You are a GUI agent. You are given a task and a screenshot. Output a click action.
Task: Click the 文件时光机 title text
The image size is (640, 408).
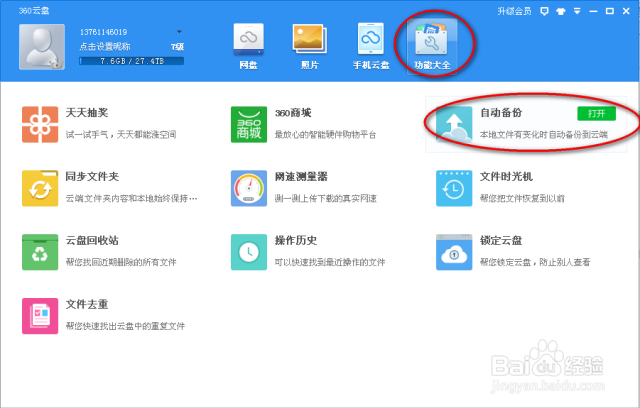tap(506, 176)
